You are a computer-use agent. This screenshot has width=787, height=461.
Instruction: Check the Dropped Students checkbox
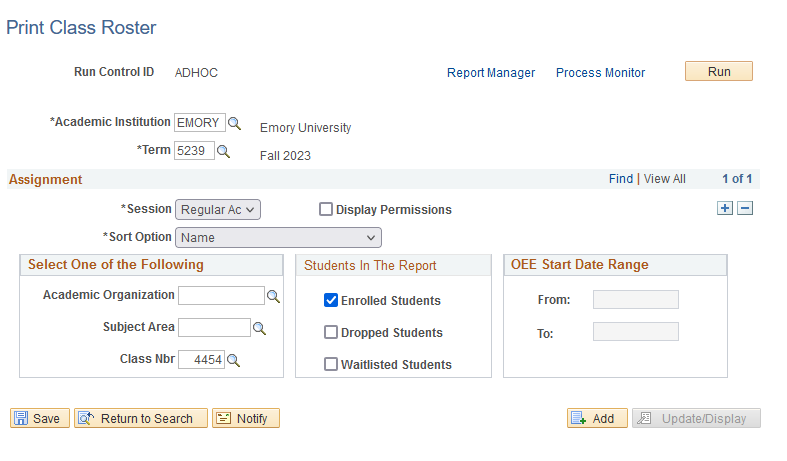pyautogui.click(x=331, y=332)
